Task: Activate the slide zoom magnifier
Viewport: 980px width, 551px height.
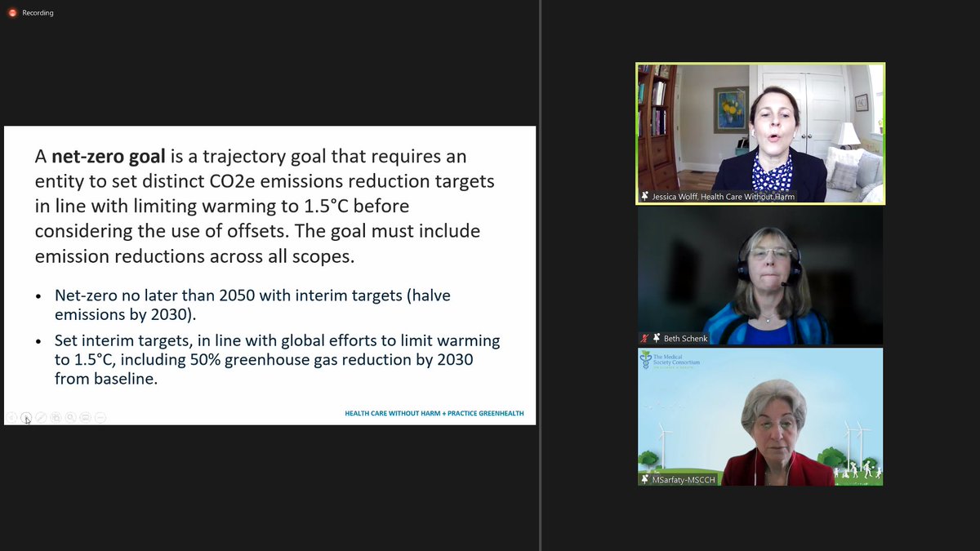Action: [x=70, y=417]
